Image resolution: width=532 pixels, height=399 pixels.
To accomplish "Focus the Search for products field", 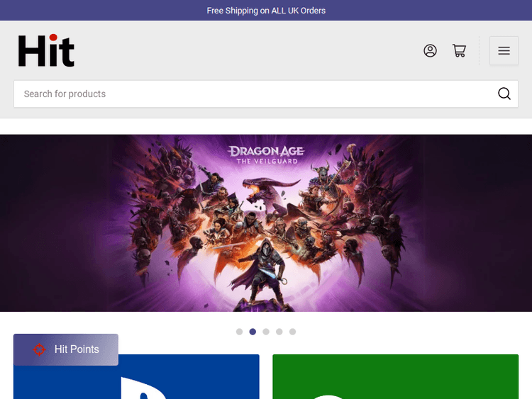I will (255, 94).
